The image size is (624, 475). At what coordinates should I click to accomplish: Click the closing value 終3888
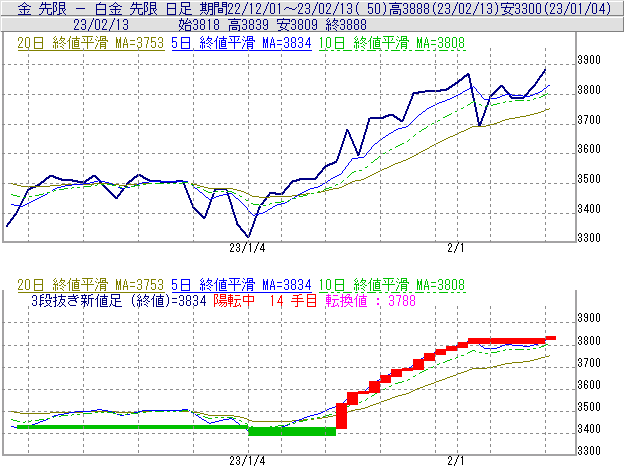(x=346, y=25)
